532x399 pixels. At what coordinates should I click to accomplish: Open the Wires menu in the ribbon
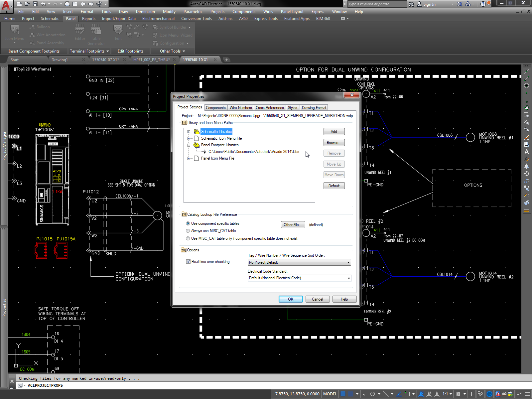pyautogui.click(x=268, y=11)
